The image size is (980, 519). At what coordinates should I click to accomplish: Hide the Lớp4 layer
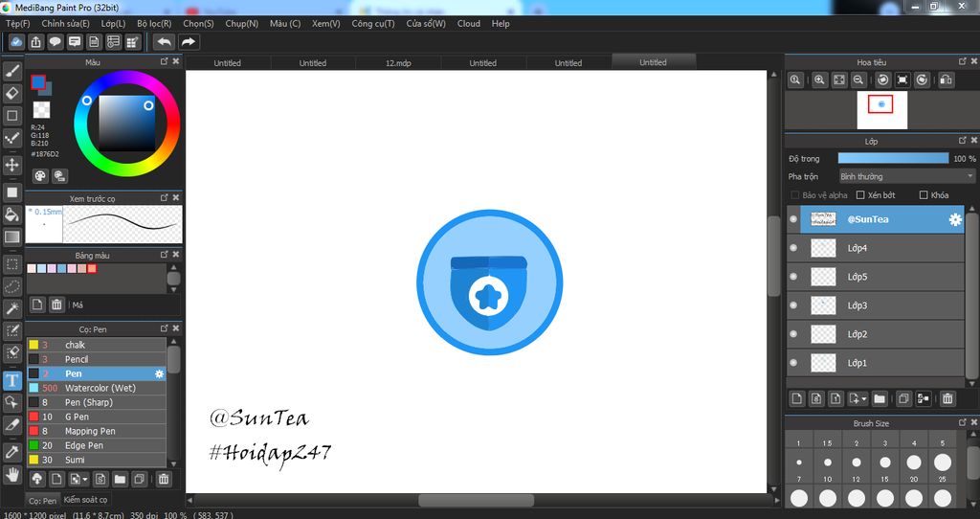click(793, 248)
